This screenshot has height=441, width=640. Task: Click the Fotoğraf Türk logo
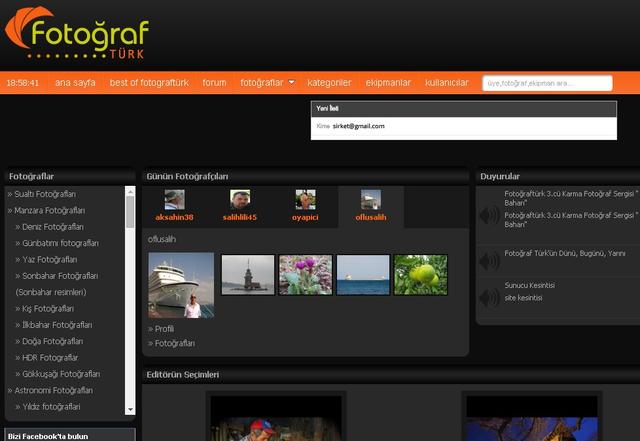[x=77, y=33]
